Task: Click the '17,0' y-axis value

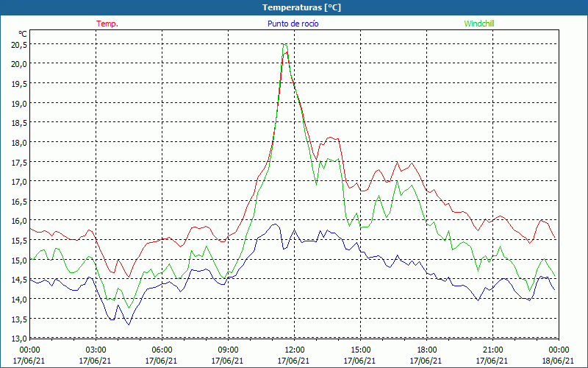Action: [x=19, y=181]
